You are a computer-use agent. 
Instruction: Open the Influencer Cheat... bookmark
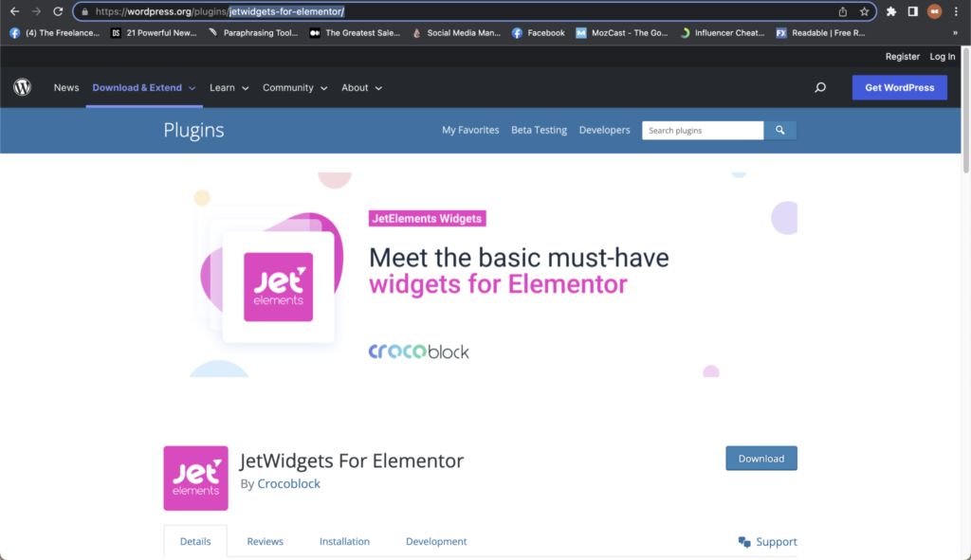722,33
